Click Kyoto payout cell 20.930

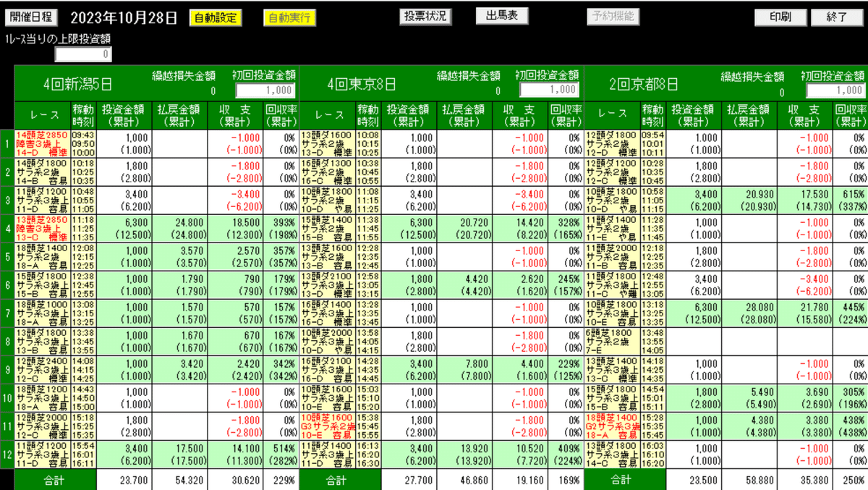point(750,200)
